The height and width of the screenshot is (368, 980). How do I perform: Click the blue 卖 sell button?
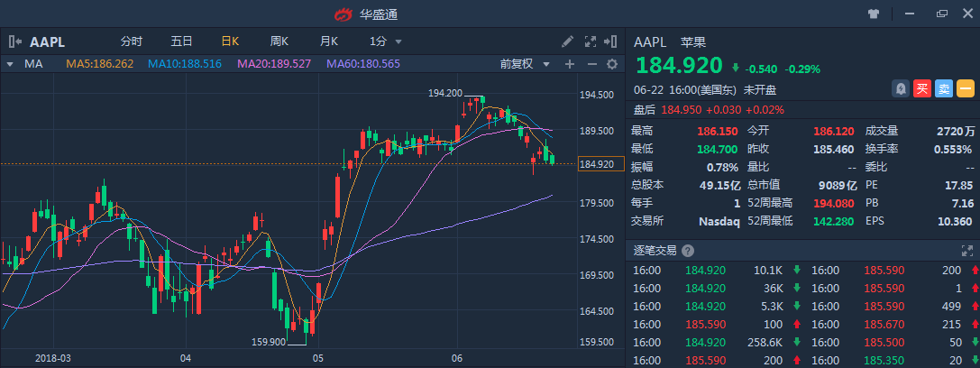943,88
